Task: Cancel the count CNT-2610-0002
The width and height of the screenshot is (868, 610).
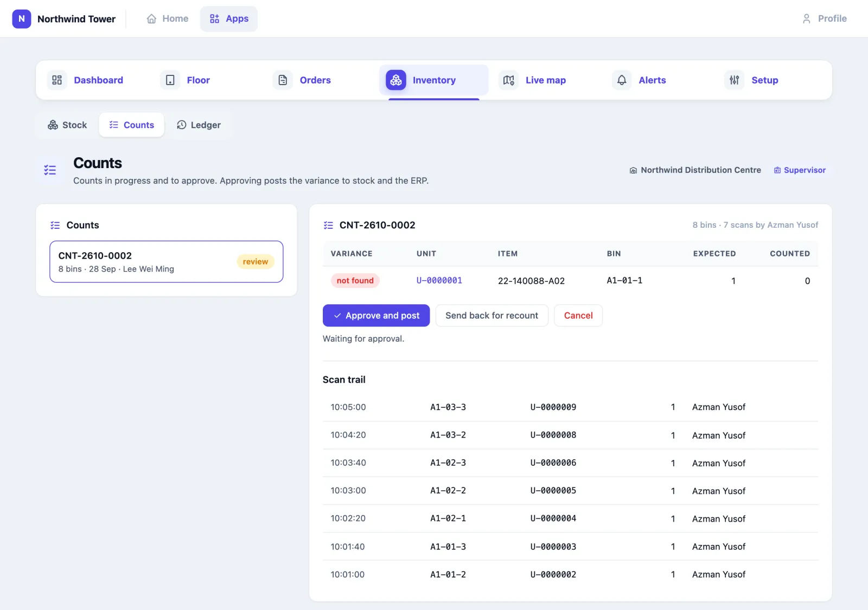Action: coord(578,316)
